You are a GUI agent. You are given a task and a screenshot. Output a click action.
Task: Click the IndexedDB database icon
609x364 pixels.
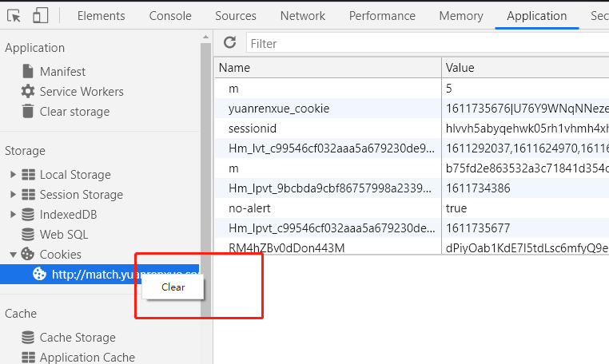(28, 214)
